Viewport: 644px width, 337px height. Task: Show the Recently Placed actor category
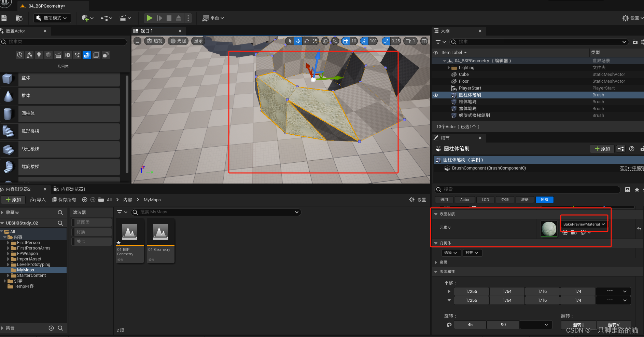(20, 55)
